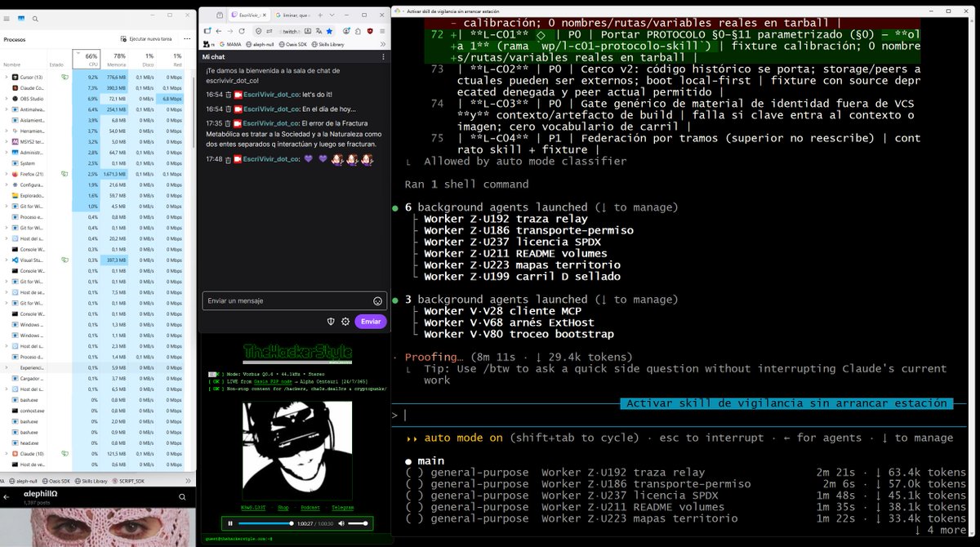The width and height of the screenshot is (980, 547).
Task: Expand the MSYS2 terminal process group
Action: (x=7, y=141)
